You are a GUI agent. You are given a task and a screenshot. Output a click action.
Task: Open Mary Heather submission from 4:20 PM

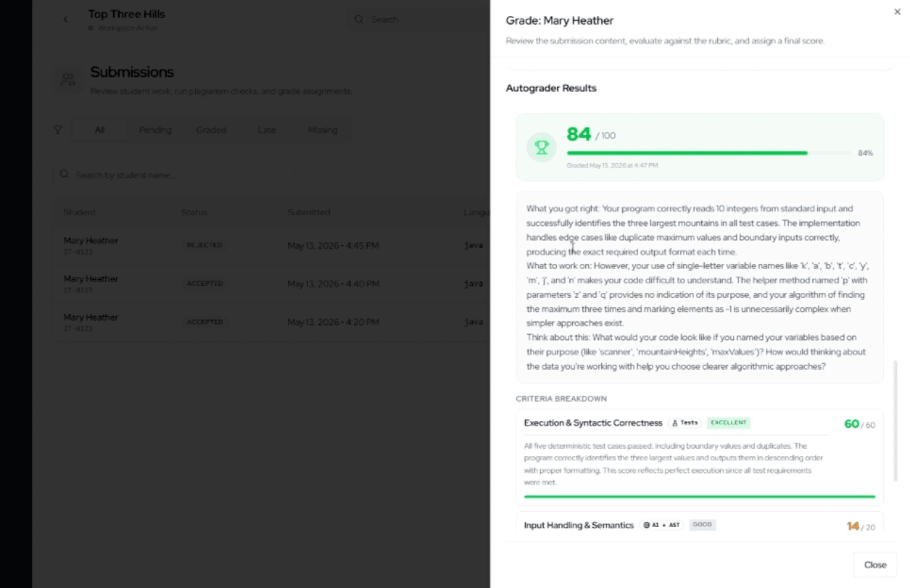[x=272, y=322]
